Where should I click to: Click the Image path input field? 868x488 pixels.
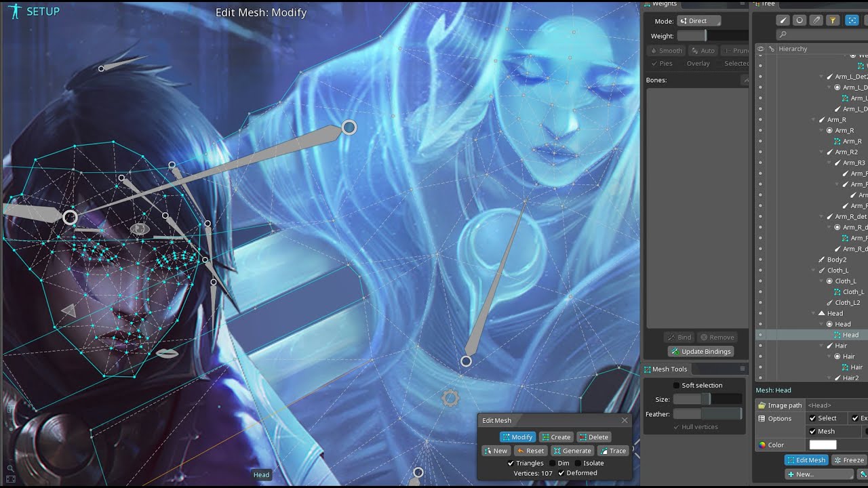[x=837, y=405]
